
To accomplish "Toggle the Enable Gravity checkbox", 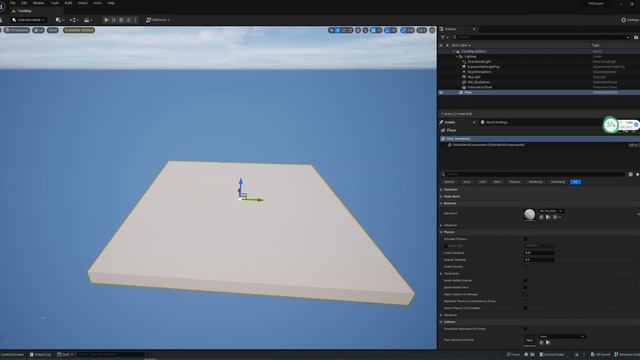I will (525, 267).
